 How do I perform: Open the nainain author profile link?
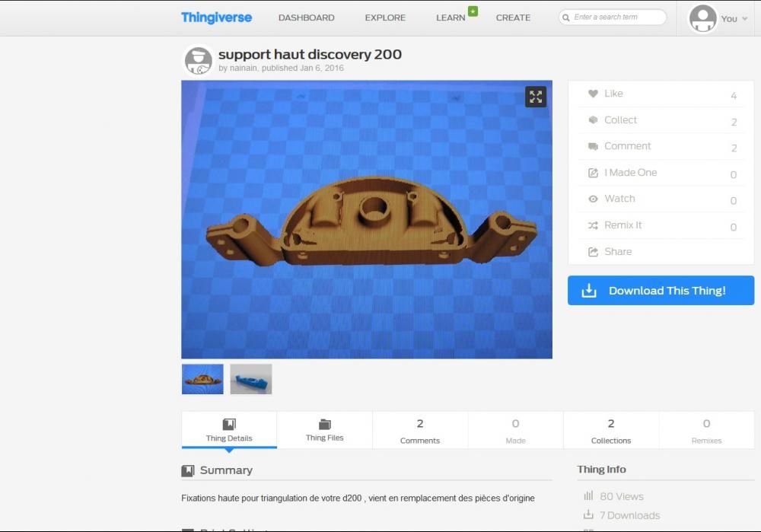click(244, 68)
